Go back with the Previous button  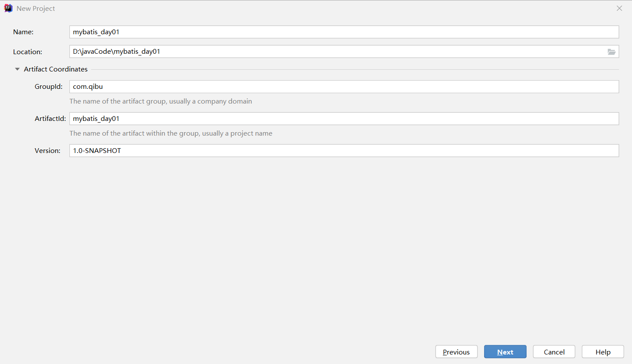[x=456, y=352]
